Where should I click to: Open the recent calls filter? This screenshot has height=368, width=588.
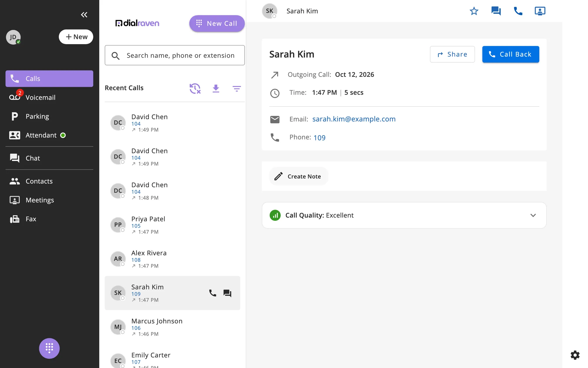click(x=237, y=88)
